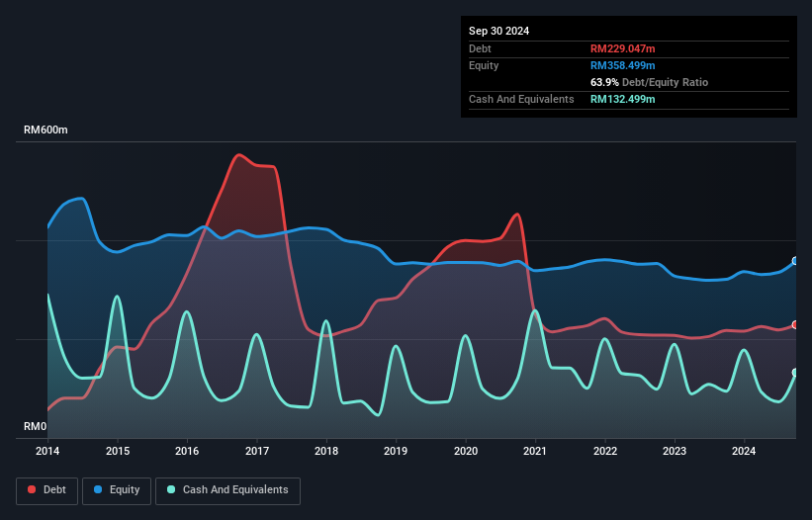This screenshot has width=812, height=520.
Task: Toggle the Equity legend button
Action: (x=117, y=490)
